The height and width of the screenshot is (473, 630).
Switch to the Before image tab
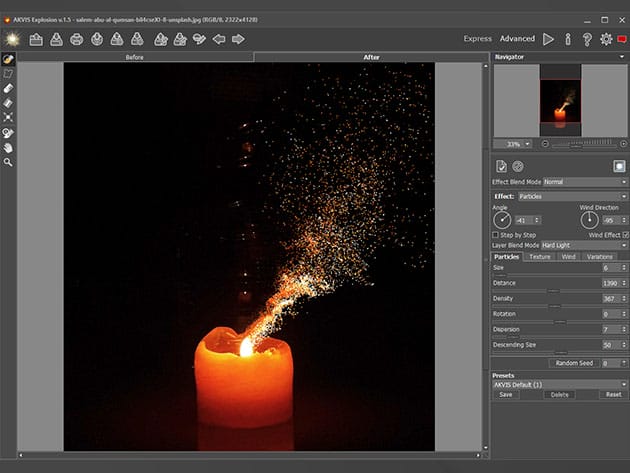tap(135, 57)
